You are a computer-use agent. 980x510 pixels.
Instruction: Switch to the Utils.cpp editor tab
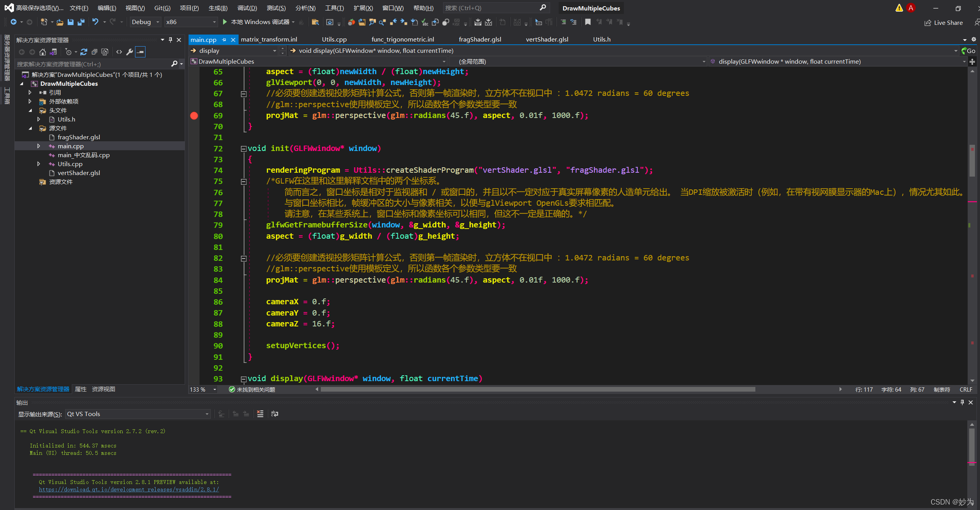click(x=334, y=40)
